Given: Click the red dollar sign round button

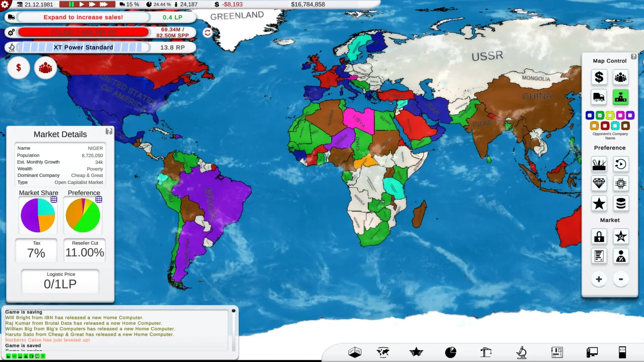Looking at the screenshot, I should (19, 68).
